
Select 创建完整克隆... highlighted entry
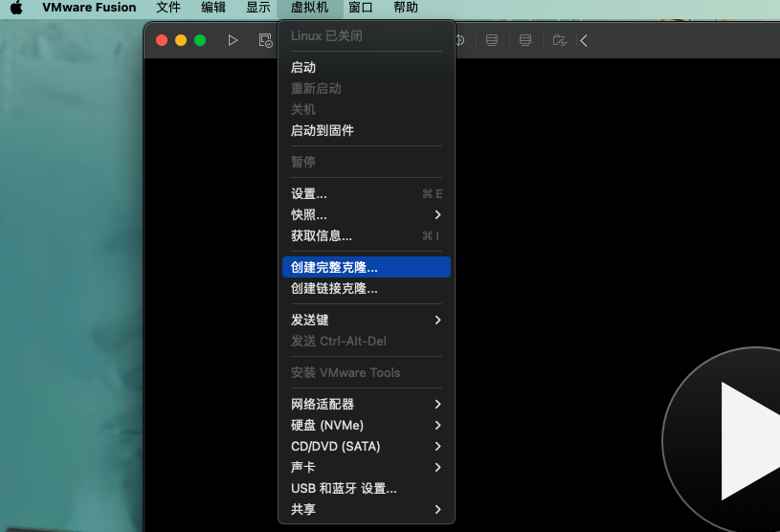367,267
